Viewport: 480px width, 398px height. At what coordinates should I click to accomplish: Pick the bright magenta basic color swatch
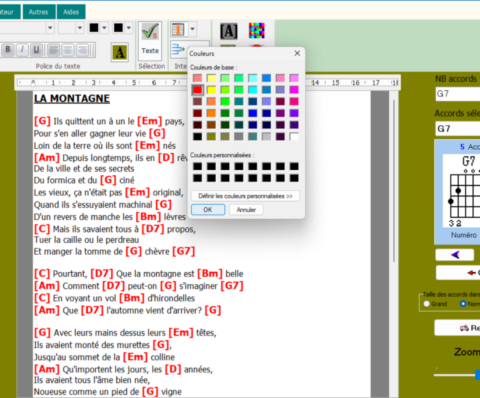[x=294, y=90]
